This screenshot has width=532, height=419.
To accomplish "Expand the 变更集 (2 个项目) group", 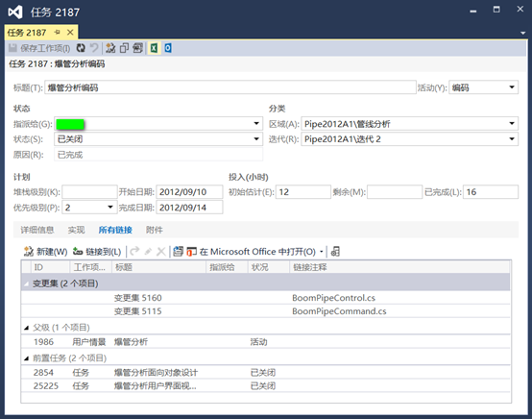I will point(27,283).
